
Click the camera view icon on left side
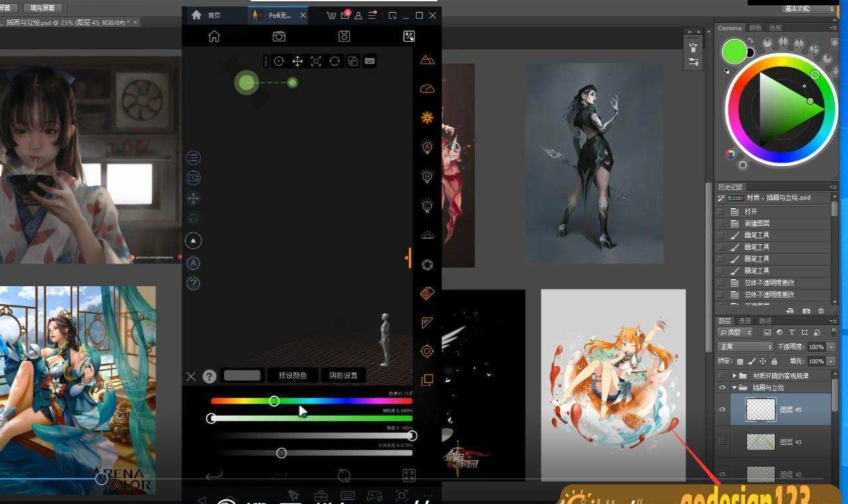click(193, 178)
